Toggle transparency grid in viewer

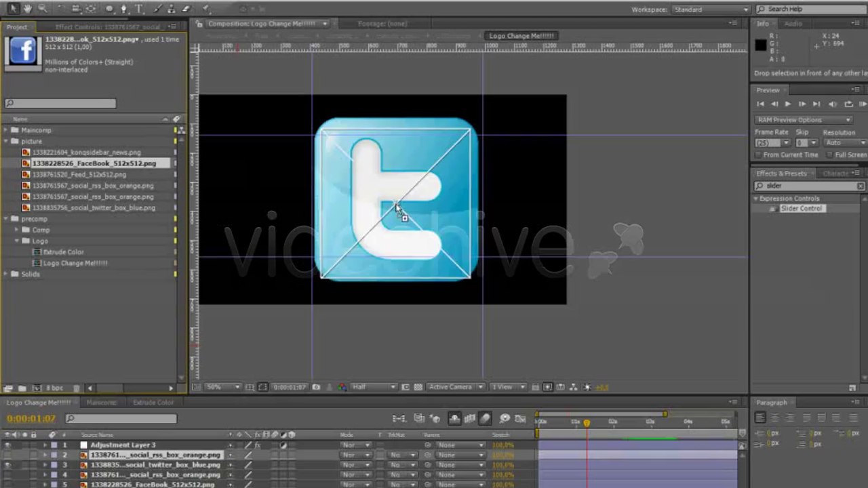pyautogui.click(x=418, y=387)
